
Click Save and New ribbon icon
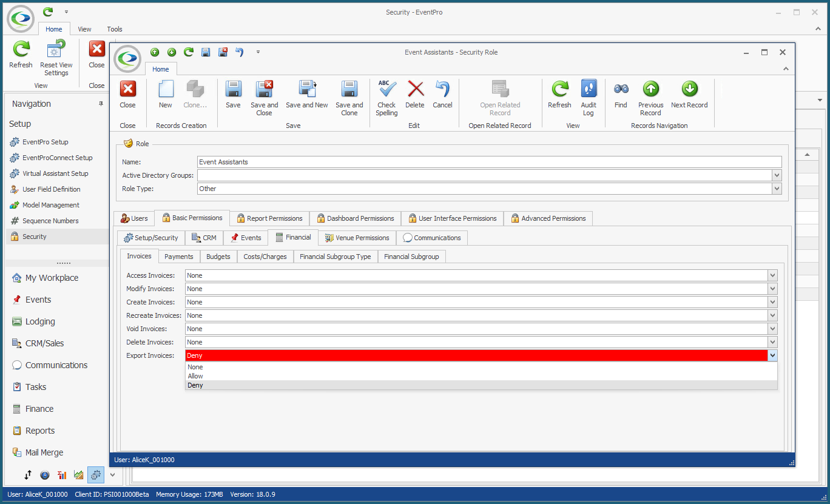coord(307,89)
